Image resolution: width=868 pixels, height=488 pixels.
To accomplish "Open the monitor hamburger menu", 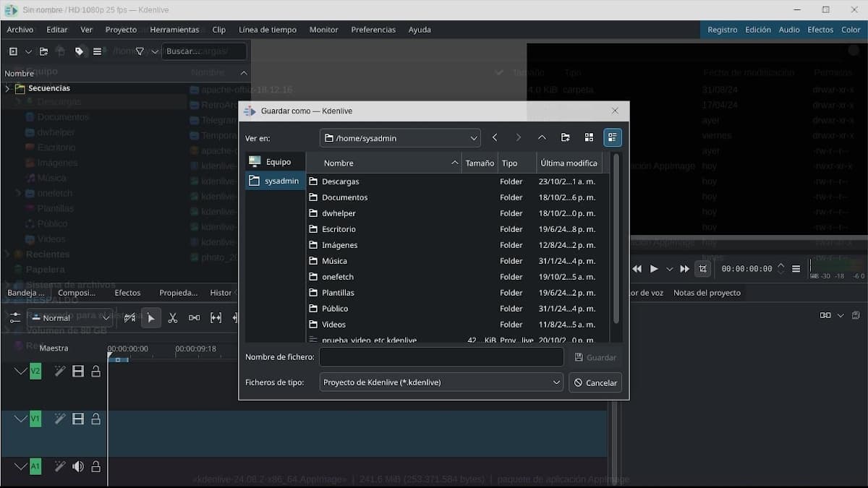I will click(x=796, y=269).
